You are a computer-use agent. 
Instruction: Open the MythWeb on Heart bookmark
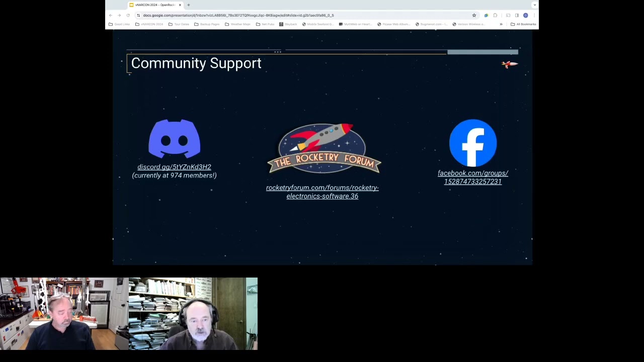tap(355, 24)
